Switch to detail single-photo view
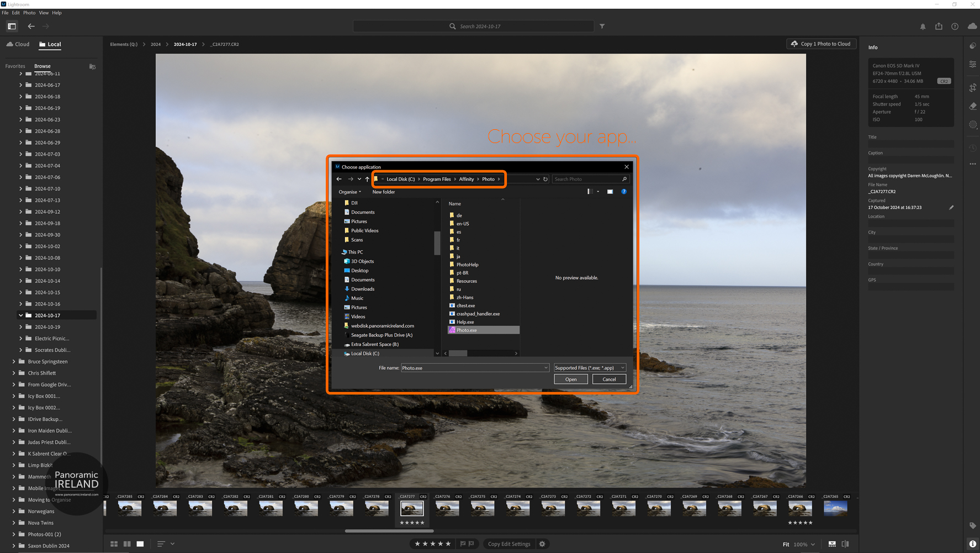980x553 pixels. click(x=140, y=544)
